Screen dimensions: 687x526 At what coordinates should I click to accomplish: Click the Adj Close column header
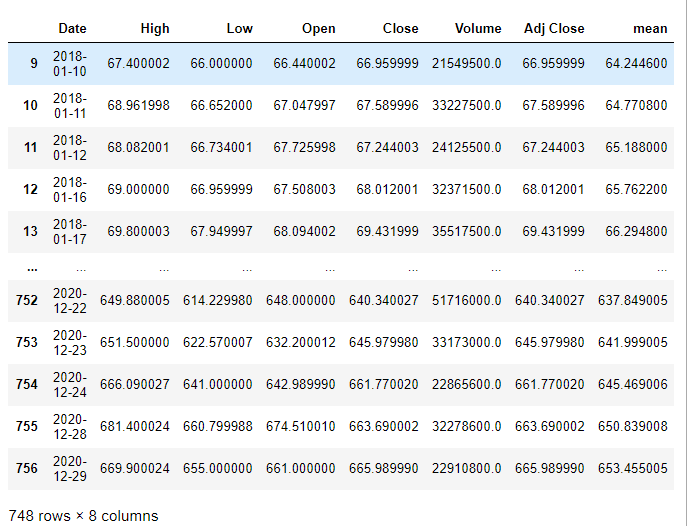554,28
